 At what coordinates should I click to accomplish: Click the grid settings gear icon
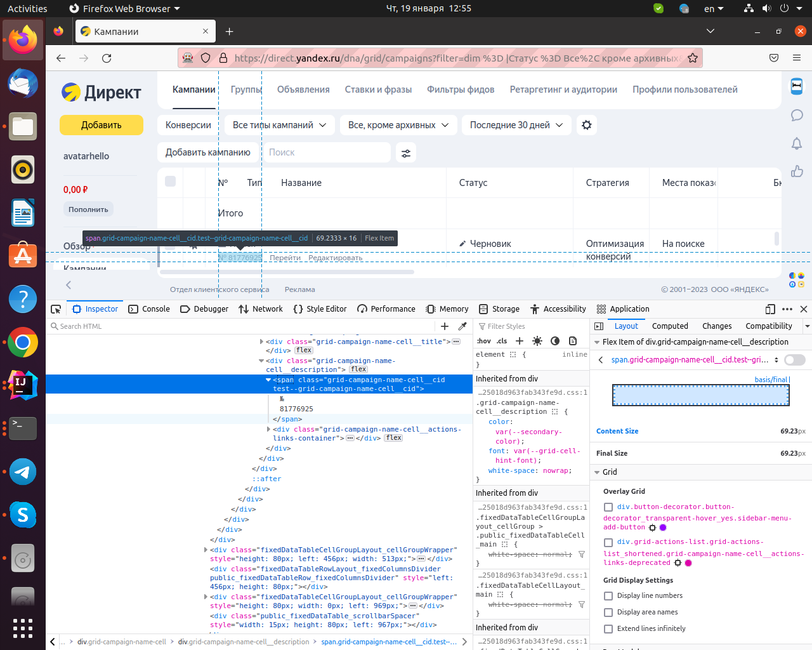pos(587,125)
